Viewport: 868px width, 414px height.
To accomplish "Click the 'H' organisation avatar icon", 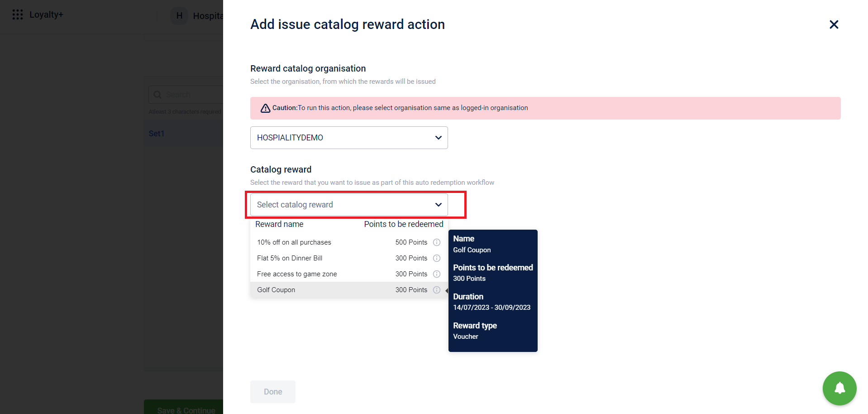I will pos(179,15).
